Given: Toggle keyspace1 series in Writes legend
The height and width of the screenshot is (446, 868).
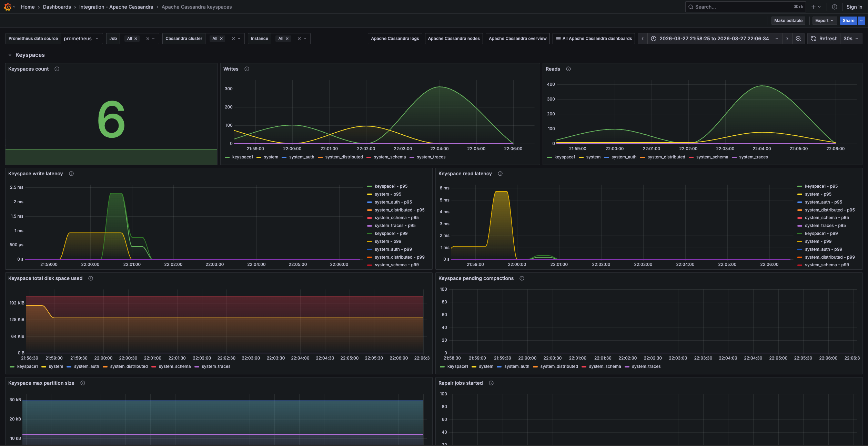Looking at the screenshot, I should (x=242, y=157).
